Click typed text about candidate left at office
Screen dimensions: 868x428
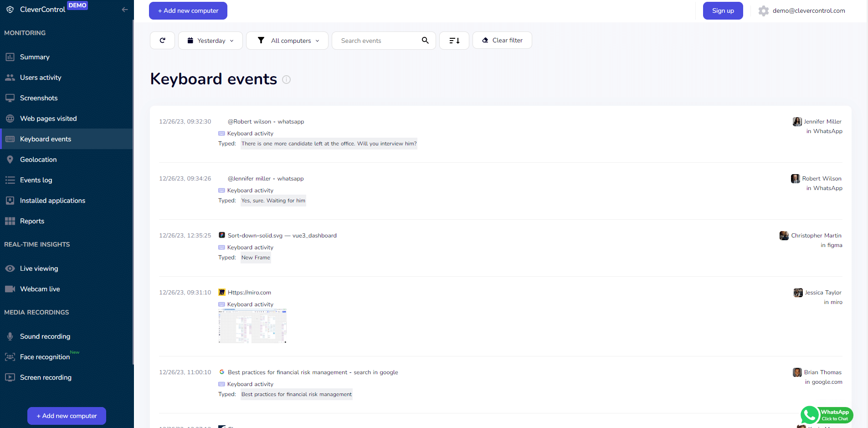point(329,144)
